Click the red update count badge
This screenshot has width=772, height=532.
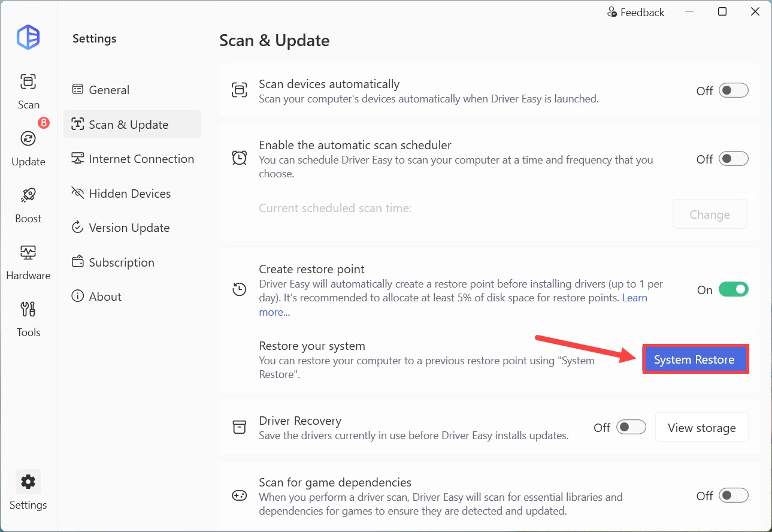(x=43, y=123)
